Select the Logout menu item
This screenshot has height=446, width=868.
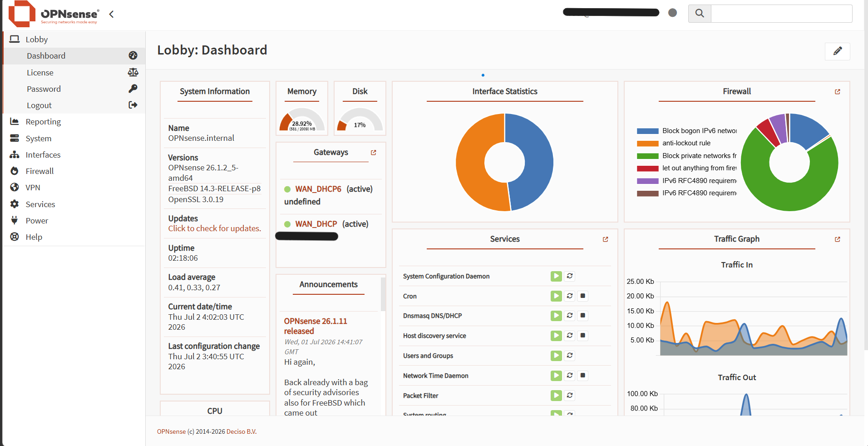(74, 105)
